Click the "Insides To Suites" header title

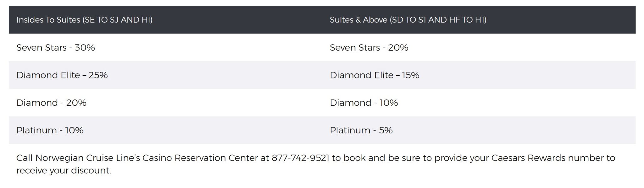[48, 20]
